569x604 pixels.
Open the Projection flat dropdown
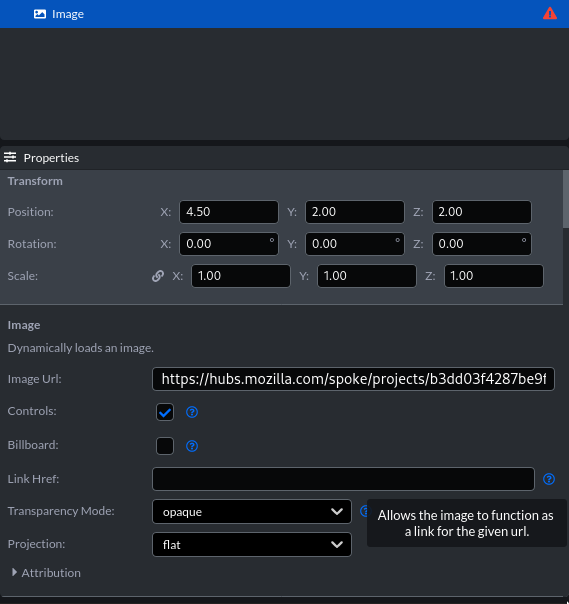[x=252, y=545]
